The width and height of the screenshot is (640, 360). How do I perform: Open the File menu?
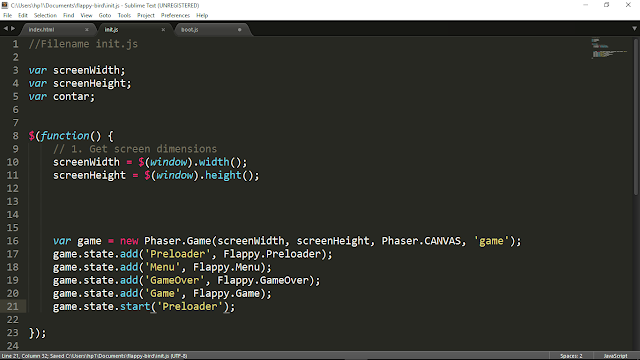pyautogui.click(x=7, y=16)
